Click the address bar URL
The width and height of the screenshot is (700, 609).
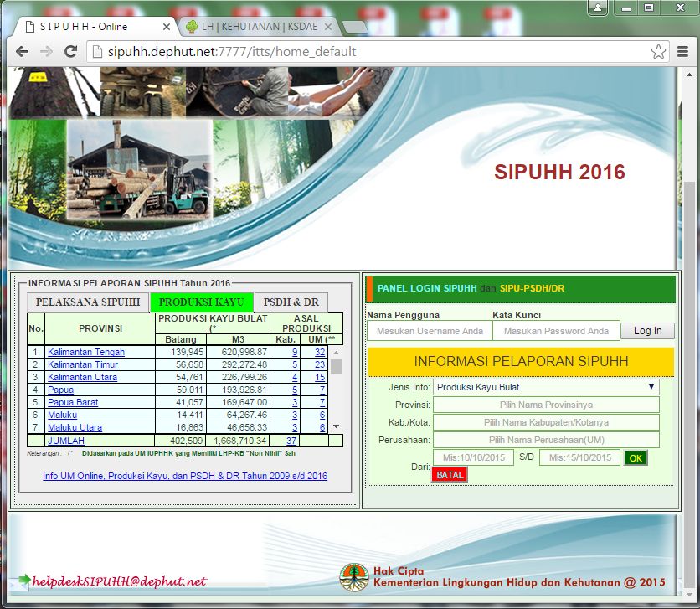tap(232, 52)
